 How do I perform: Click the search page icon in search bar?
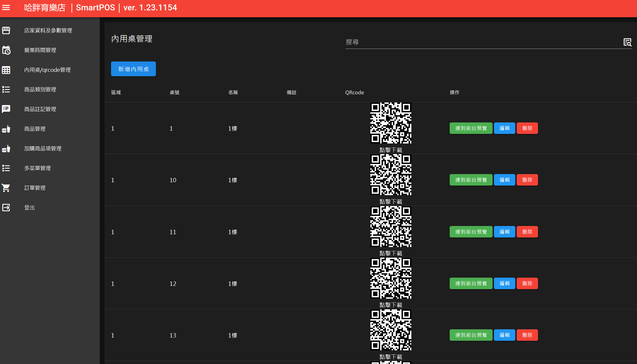[627, 42]
